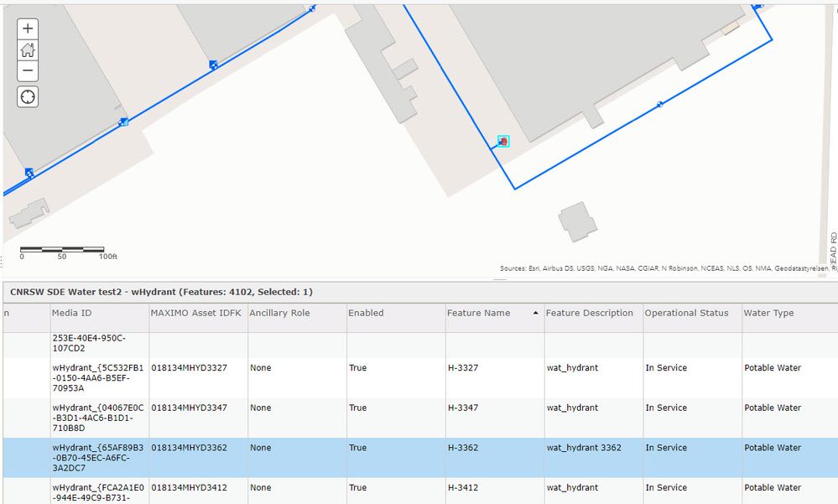Select the highlighted red hydrant on map
The image size is (838, 504).
(503, 141)
